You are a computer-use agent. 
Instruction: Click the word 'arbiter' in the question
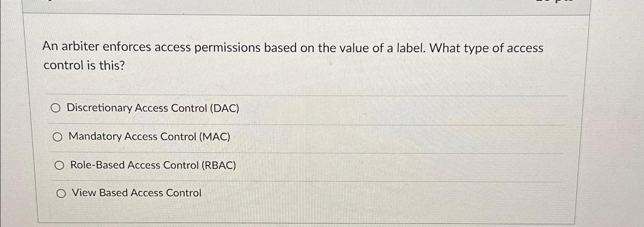coord(80,47)
